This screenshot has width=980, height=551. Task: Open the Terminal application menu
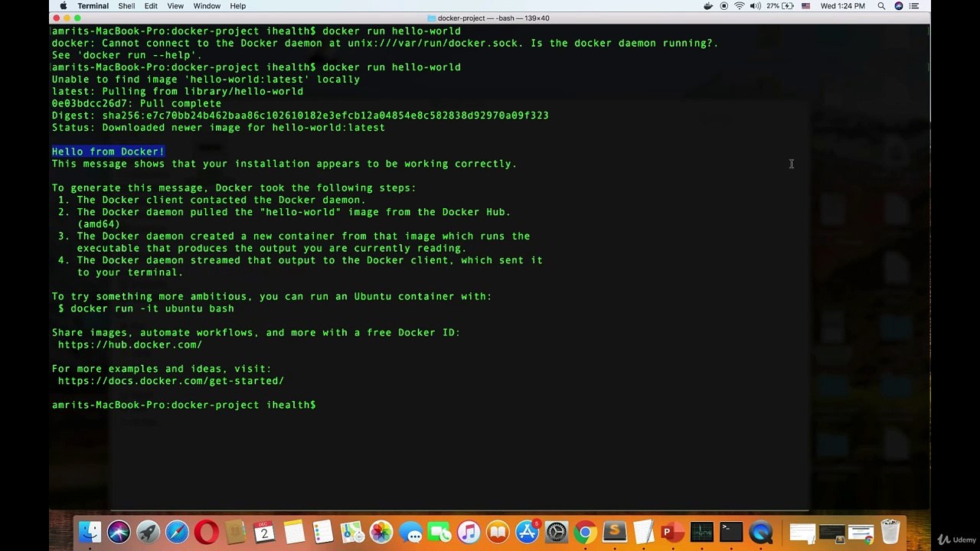(93, 6)
